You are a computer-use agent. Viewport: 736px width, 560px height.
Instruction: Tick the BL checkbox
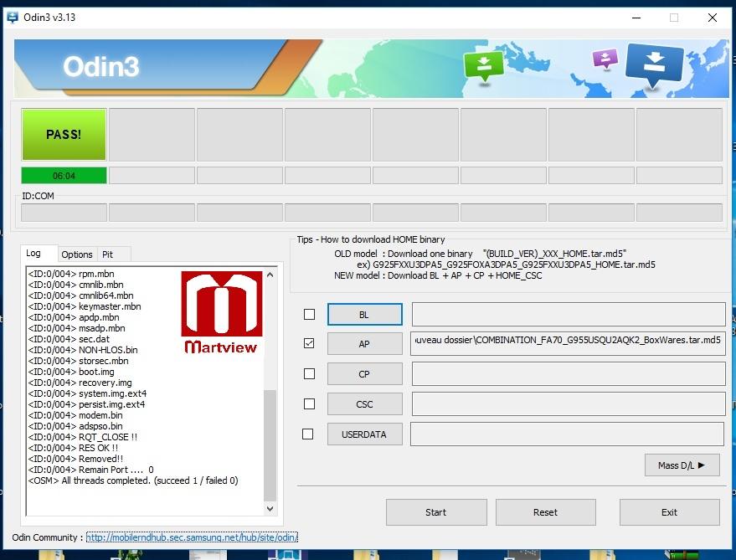[309, 314]
